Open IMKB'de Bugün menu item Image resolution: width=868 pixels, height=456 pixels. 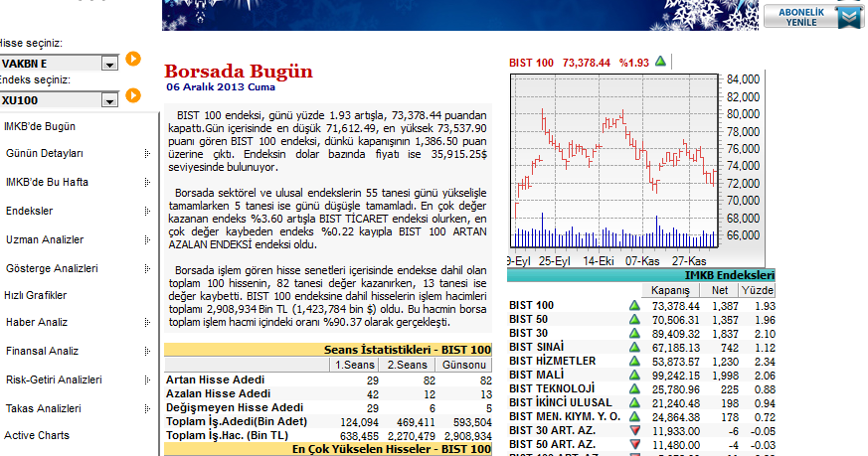(x=40, y=127)
